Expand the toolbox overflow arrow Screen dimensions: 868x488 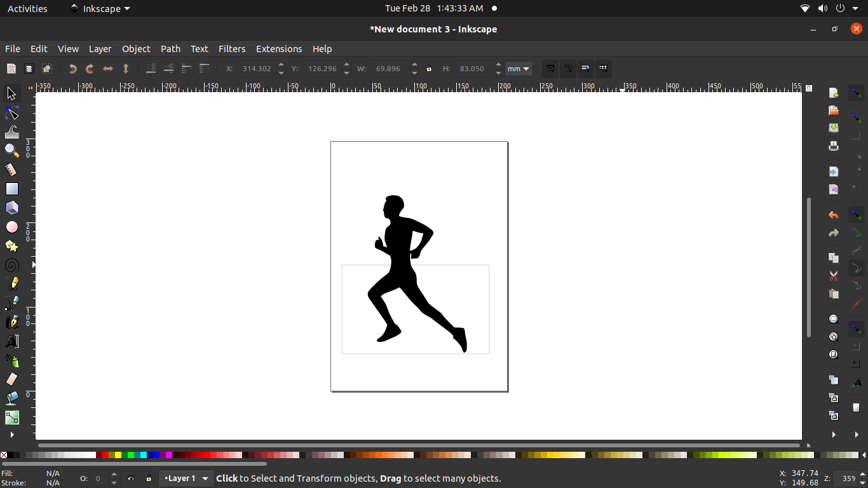[11, 435]
